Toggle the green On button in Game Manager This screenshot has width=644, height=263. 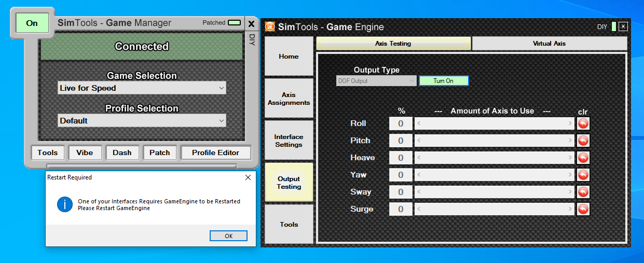click(32, 23)
